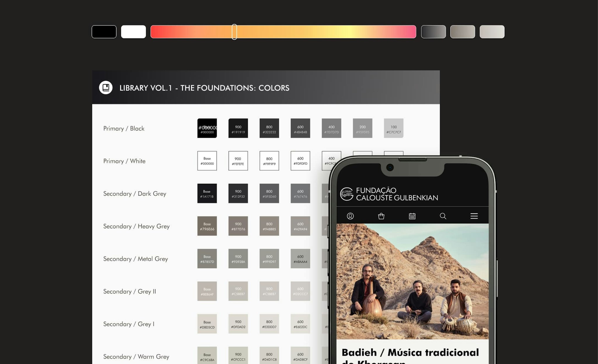Select Dark Grey Base #1A171B swatch
Screen dimensions: 598x364
click(x=207, y=193)
